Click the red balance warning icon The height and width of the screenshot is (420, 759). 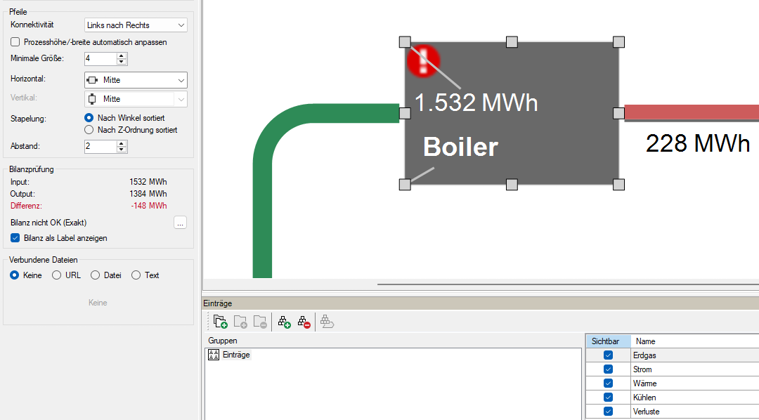(423, 61)
